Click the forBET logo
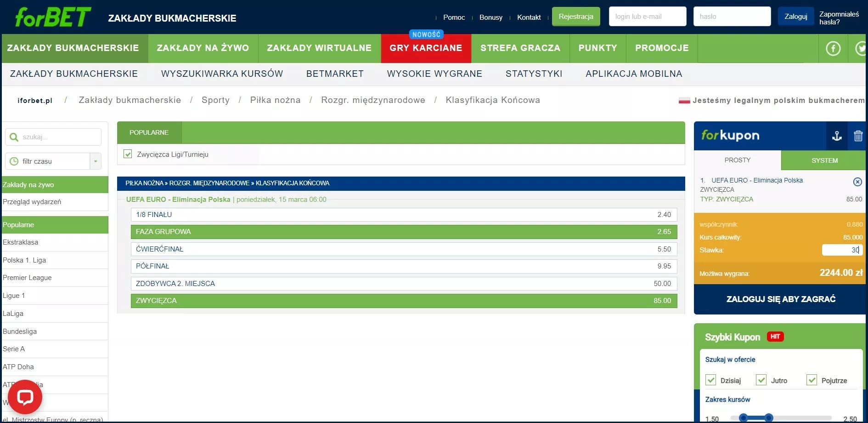Image resolution: width=868 pixels, height=423 pixels. point(53,17)
